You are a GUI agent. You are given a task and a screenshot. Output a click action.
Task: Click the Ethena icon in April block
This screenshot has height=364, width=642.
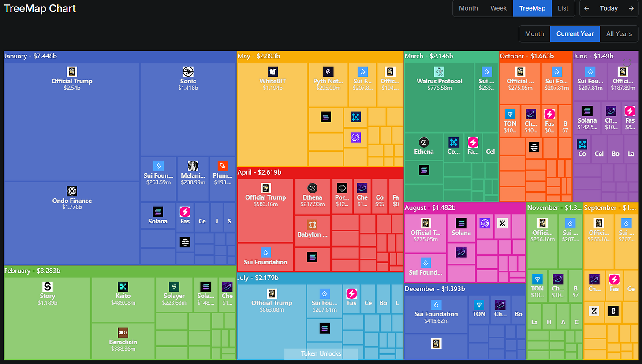(x=313, y=188)
